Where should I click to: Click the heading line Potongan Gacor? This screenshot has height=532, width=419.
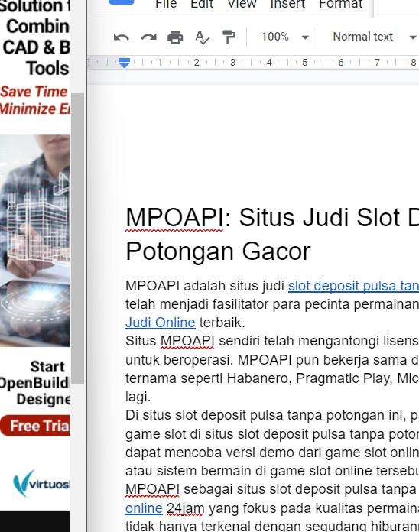click(218, 251)
